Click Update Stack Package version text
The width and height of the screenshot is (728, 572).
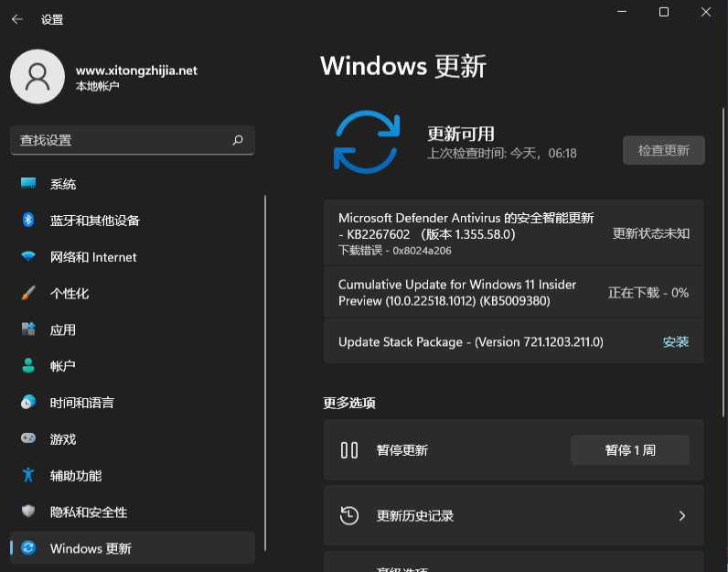pyautogui.click(x=471, y=342)
